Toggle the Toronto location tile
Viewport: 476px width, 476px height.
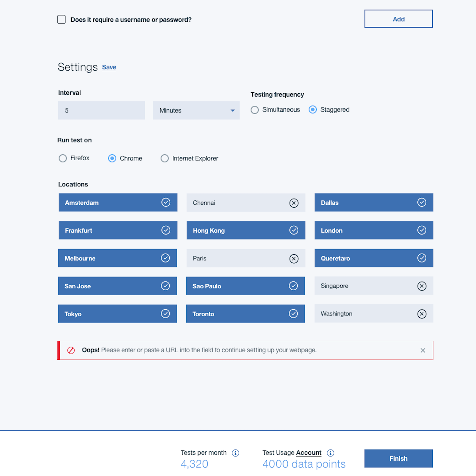245,314
